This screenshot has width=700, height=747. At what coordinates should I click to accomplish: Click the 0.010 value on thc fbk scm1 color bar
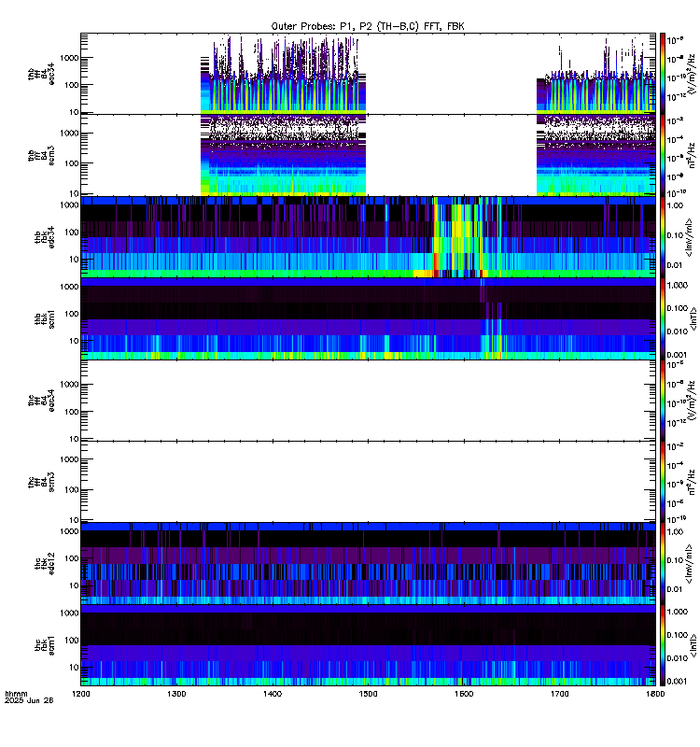678,658
